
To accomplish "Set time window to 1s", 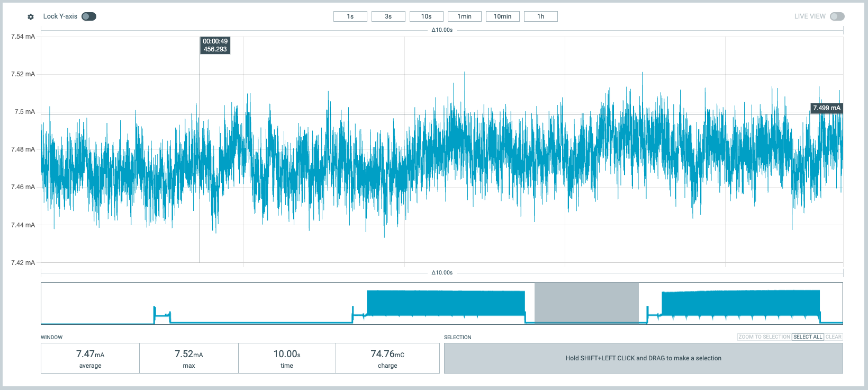I will 350,16.
